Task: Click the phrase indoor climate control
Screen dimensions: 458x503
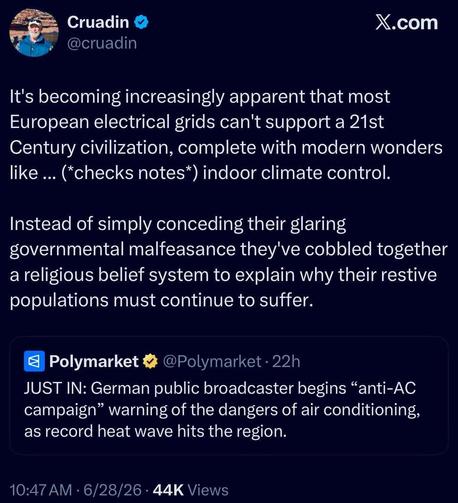Action: [x=296, y=173]
